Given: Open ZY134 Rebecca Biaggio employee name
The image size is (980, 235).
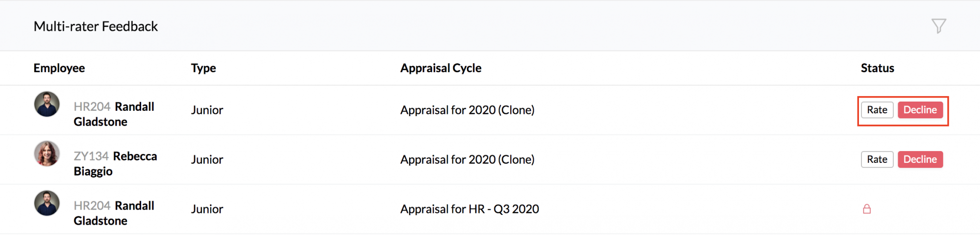Looking at the screenshot, I should tap(116, 164).
